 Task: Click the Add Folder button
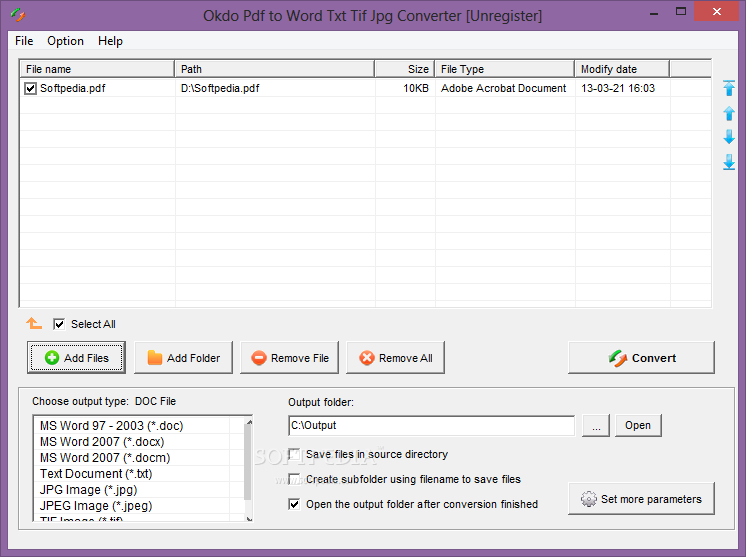pos(183,357)
